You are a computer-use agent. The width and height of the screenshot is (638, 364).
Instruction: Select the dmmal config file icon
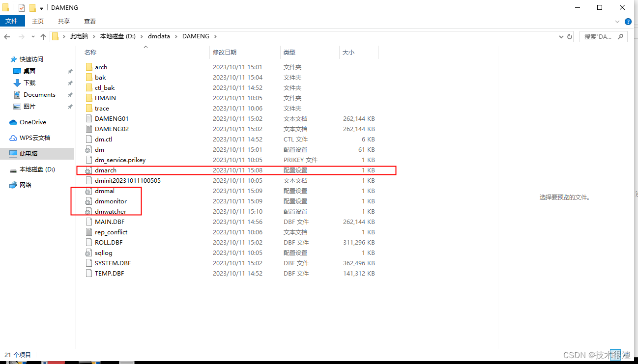pos(89,191)
